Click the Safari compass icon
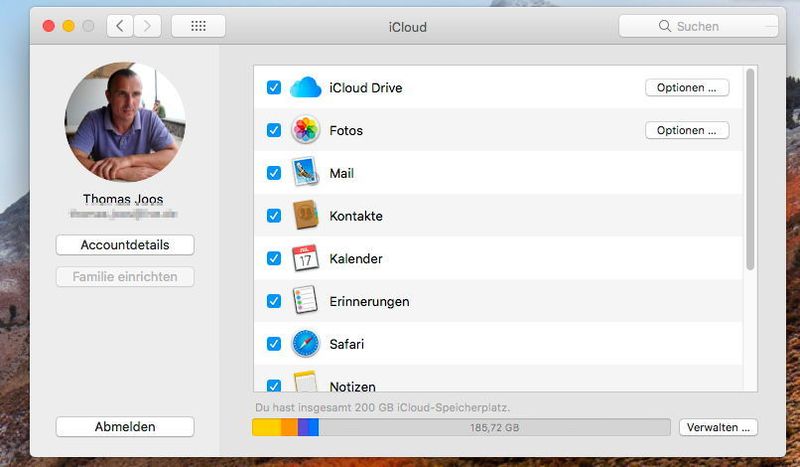The height and width of the screenshot is (467, 800). click(x=306, y=343)
